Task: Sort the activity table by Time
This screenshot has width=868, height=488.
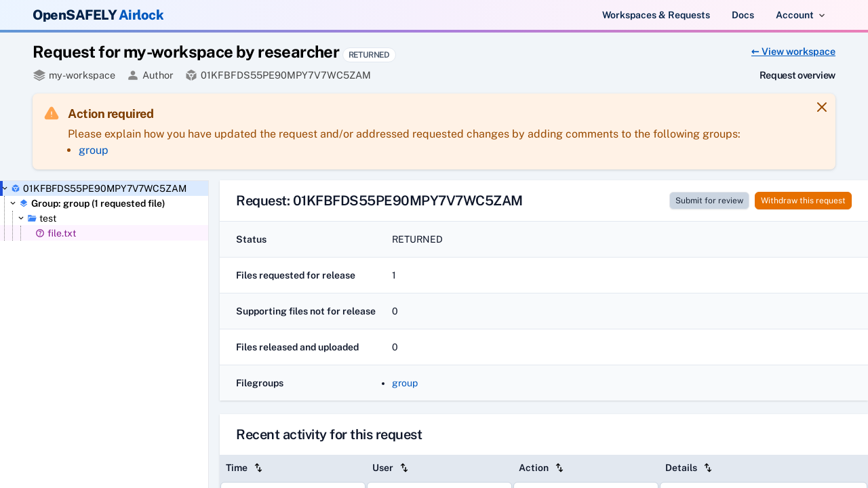Action: [x=258, y=468]
